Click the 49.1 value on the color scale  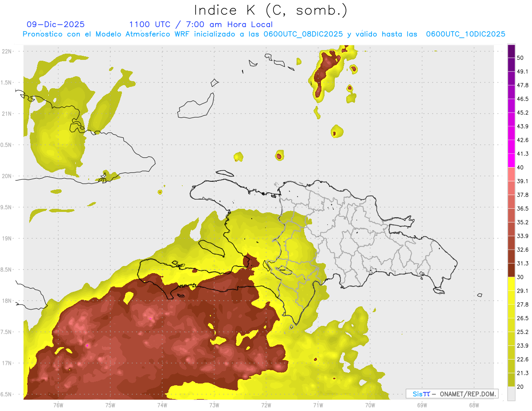[522, 72]
